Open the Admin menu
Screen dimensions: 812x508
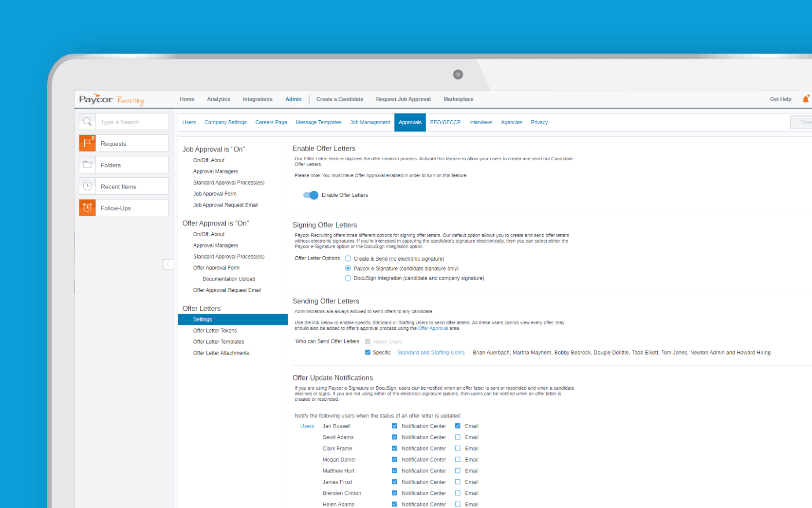294,99
